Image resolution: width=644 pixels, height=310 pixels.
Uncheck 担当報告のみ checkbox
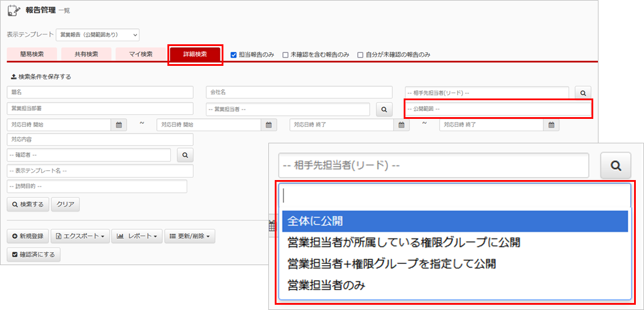click(x=233, y=55)
